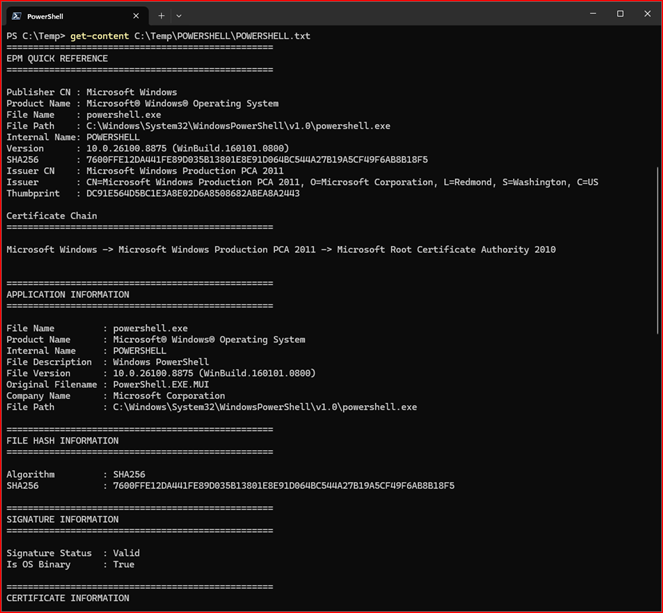Screen dimensions: 663x613
Task: Click the Quick Reference File Name powershell.exe value
Action: [123, 115]
